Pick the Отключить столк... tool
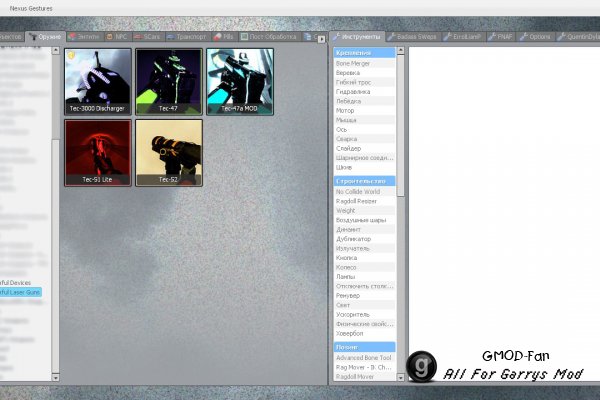 coord(364,286)
